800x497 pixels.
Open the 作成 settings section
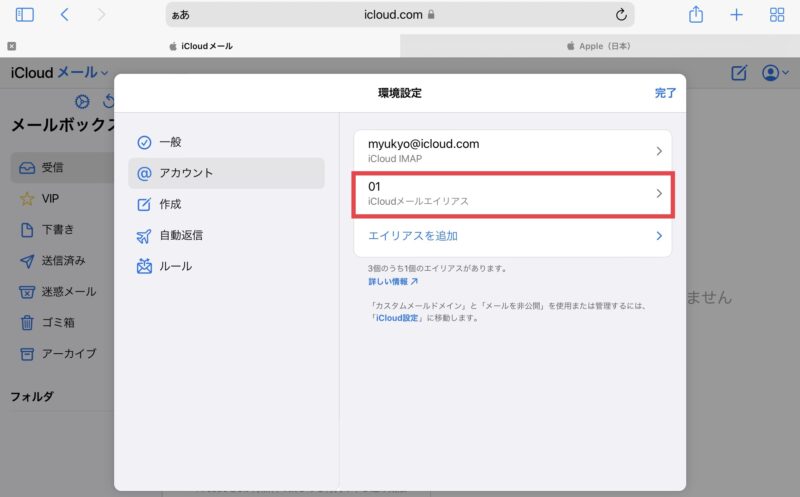point(226,204)
